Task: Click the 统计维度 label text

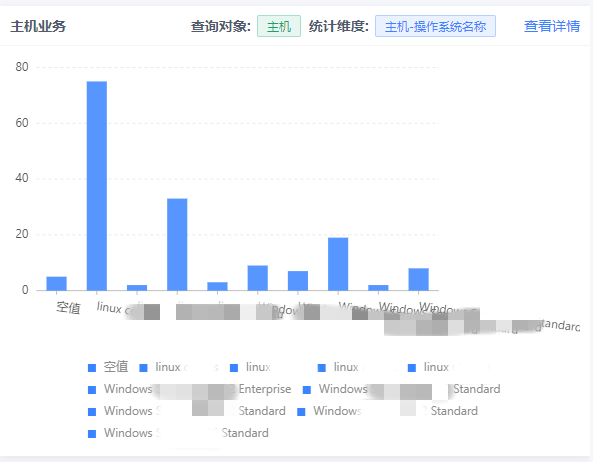Action: 338,26
